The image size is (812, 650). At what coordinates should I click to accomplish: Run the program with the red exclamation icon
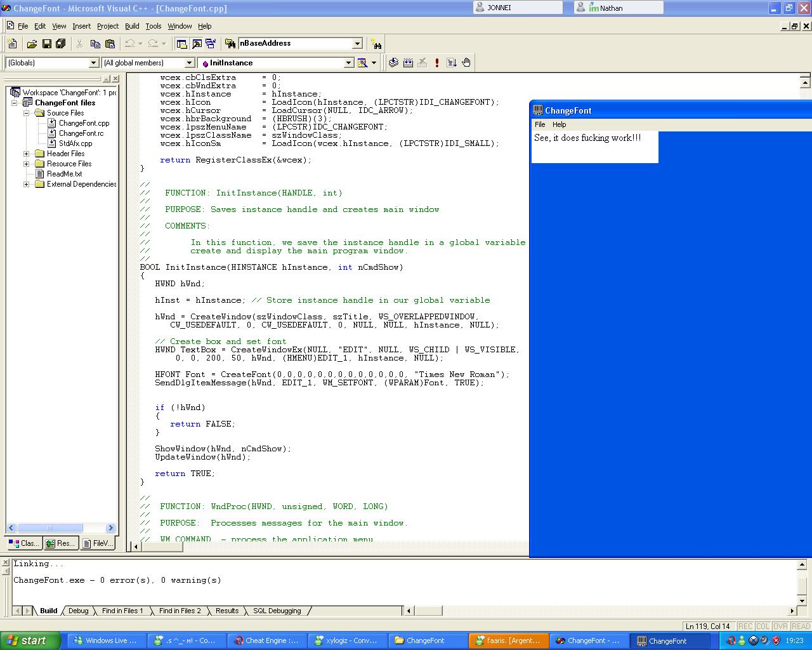[x=437, y=63]
